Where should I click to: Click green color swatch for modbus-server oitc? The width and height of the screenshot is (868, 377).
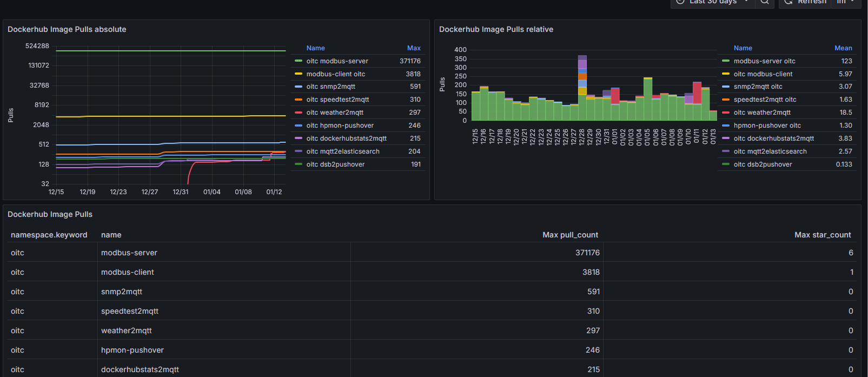click(x=726, y=61)
